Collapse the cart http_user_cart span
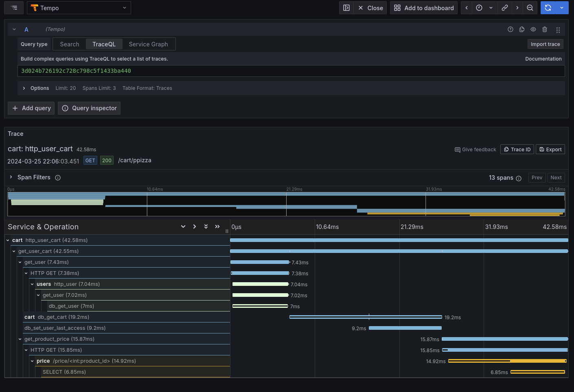This screenshot has height=392, width=574. (x=8, y=240)
